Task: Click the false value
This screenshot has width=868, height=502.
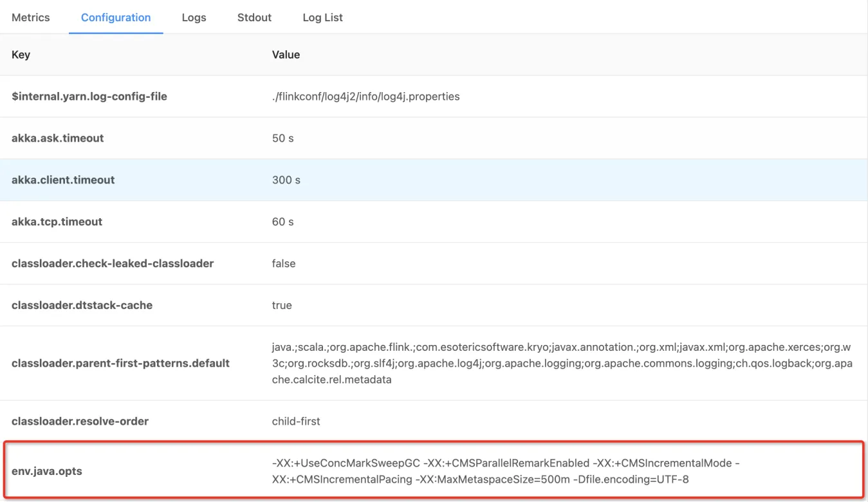Action: point(284,264)
